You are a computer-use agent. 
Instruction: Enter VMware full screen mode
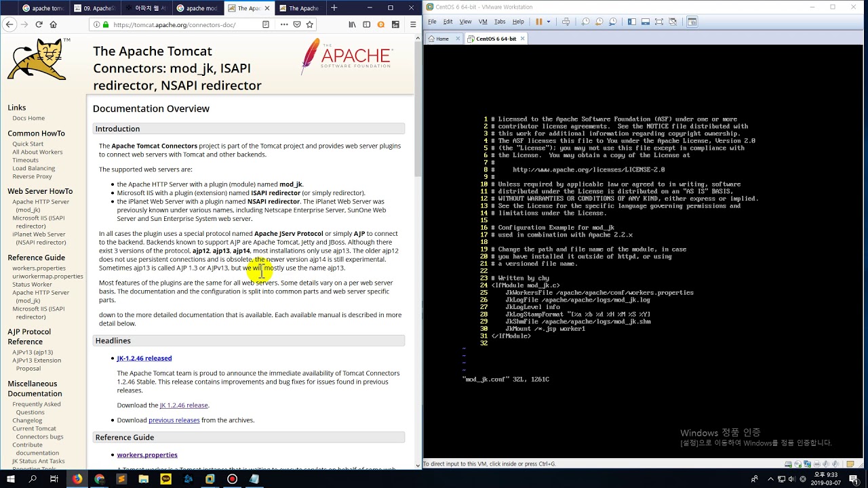[x=658, y=22]
